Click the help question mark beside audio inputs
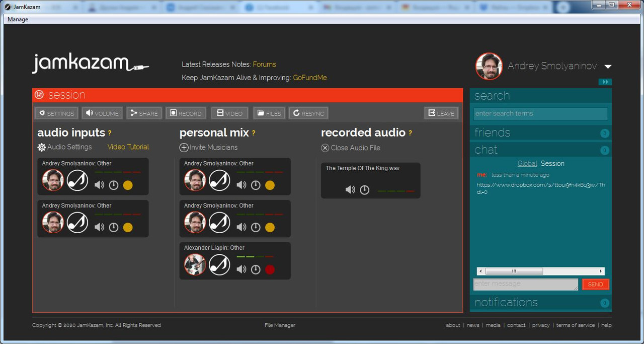Image resolution: width=644 pixels, height=344 pixels. tap(109, 133)
